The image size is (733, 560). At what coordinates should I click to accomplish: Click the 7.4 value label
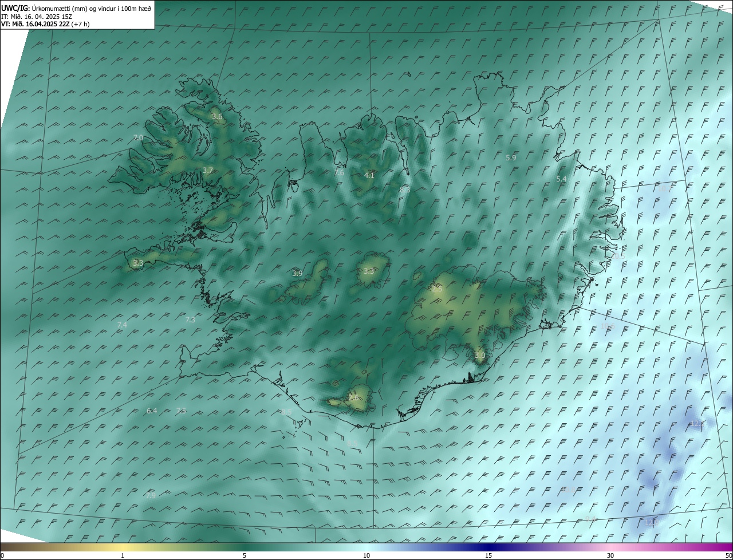(x=122, y=325)
